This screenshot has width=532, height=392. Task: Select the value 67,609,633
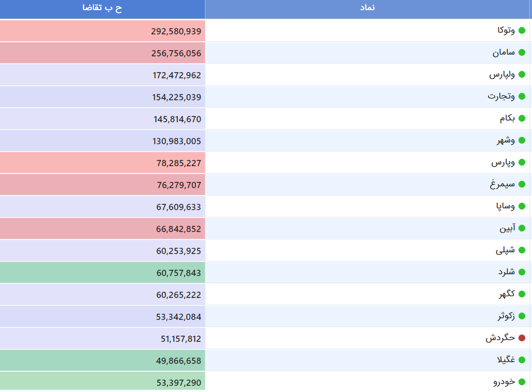pyautogui.click(x=179, y=207)
